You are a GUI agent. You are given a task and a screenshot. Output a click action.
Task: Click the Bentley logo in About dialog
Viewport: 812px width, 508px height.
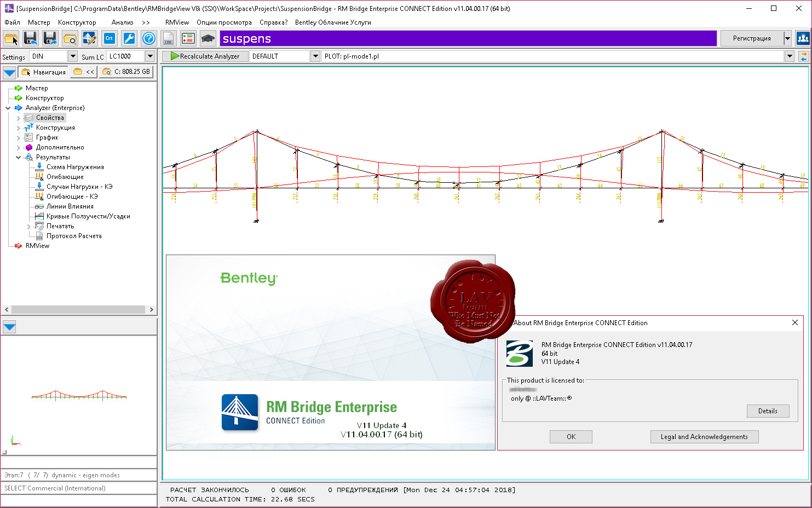tap(519, 354)
